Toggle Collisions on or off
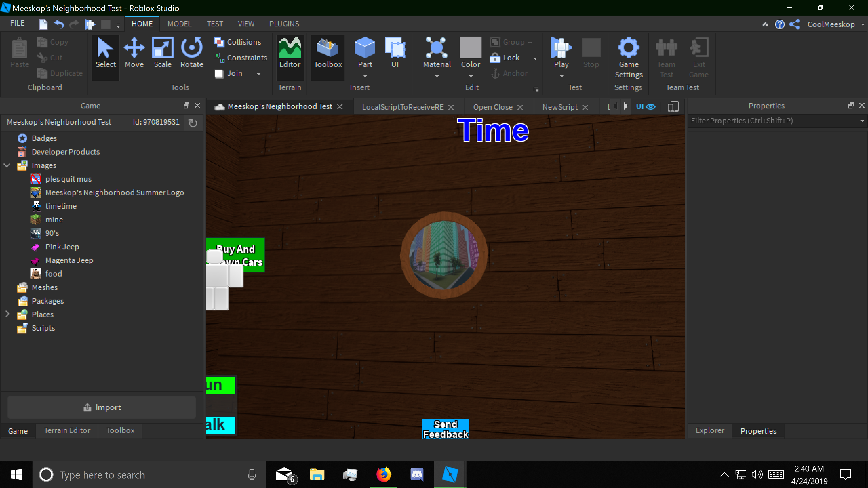Screen dimensions: 868x488 238,42
